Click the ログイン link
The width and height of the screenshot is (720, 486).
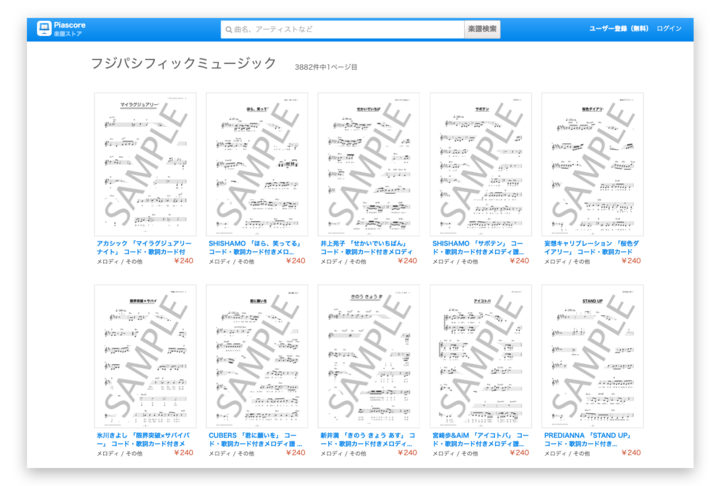point(669,28)
